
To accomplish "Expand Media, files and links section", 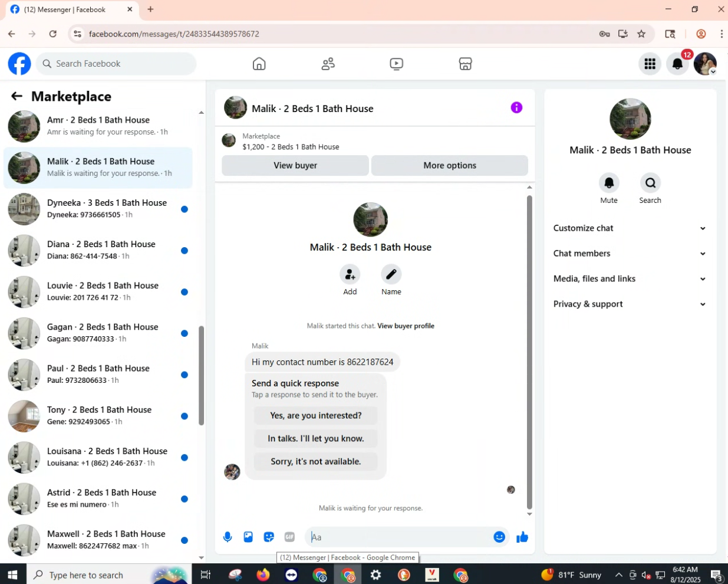I will 630,279.
